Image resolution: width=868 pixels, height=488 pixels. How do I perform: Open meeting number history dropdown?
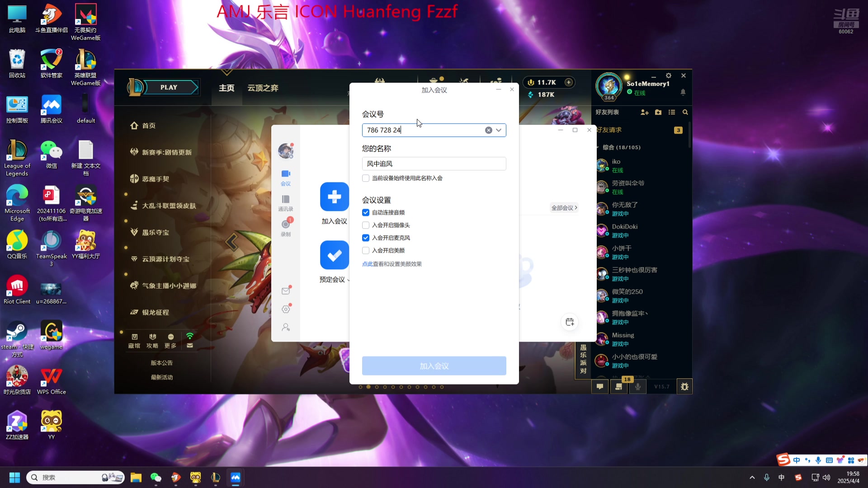click(x=499, y=130)
